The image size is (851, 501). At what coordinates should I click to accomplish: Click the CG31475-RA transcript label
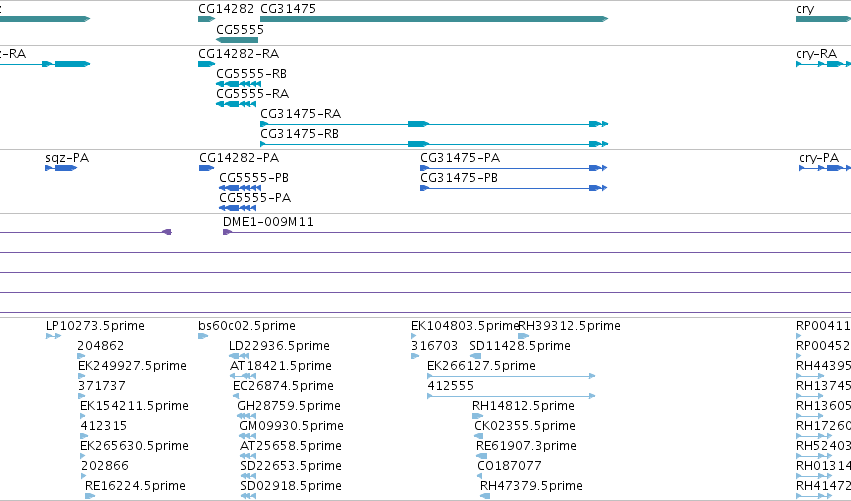[301, 114]
